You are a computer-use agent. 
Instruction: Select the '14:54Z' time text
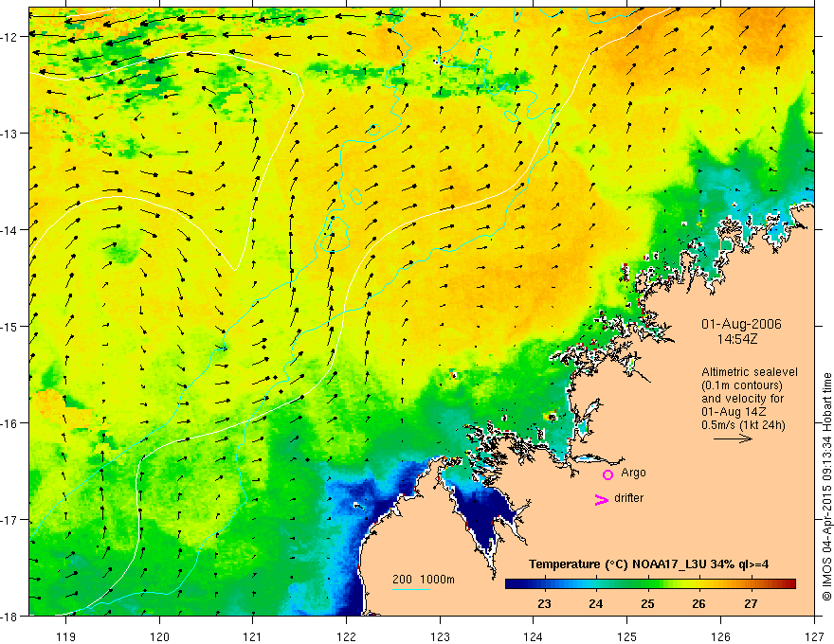point(736,339)
